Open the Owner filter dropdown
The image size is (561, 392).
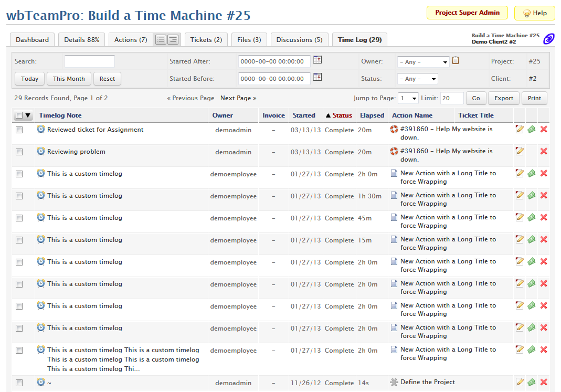point(423,62)
